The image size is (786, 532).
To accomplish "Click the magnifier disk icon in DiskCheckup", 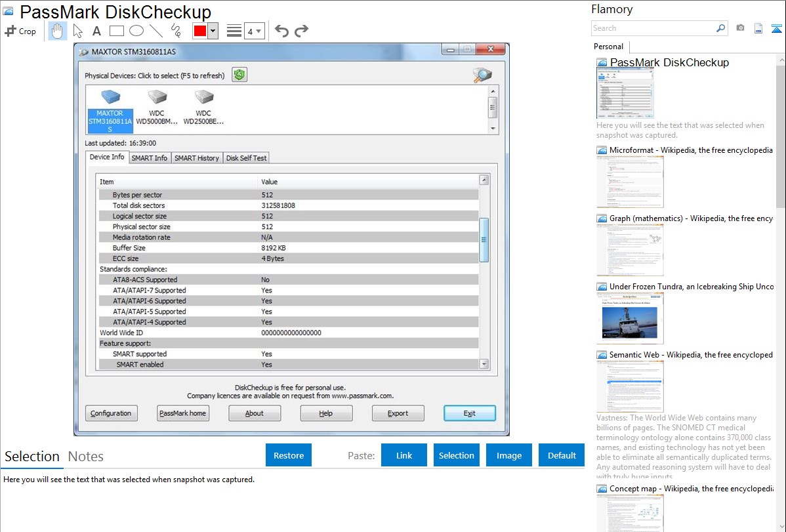I will coord(482,75).
